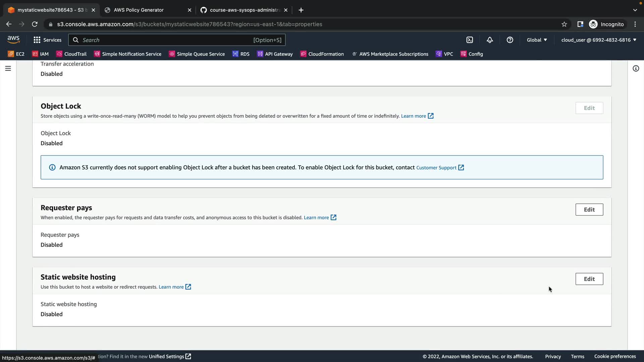Expand the cloud_user account dropdown

[598, 40]
